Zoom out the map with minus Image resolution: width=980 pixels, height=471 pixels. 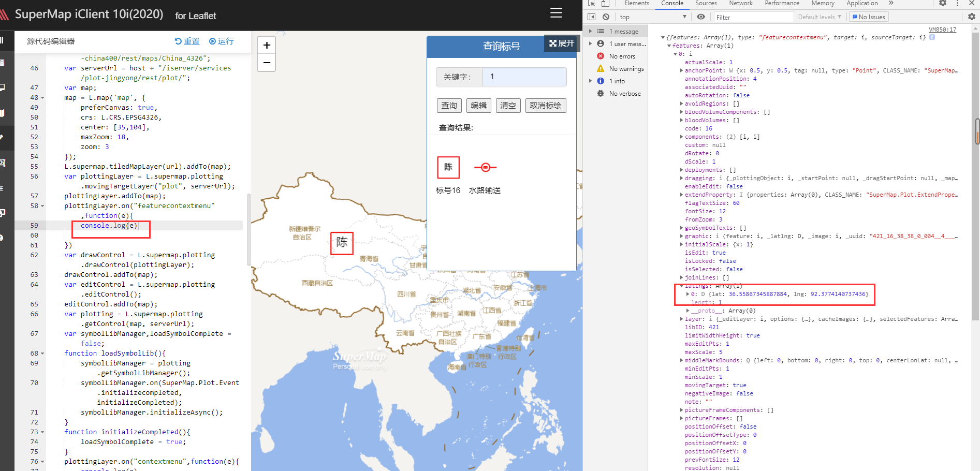[267, 63]
